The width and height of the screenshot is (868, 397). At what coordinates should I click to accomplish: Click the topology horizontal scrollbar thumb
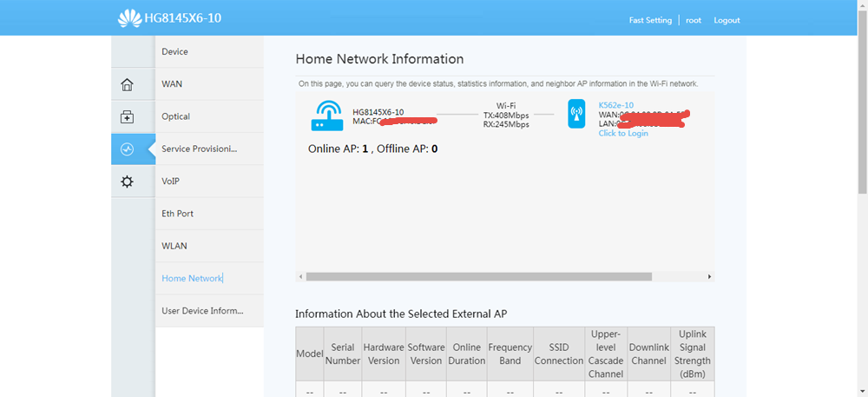479,276
